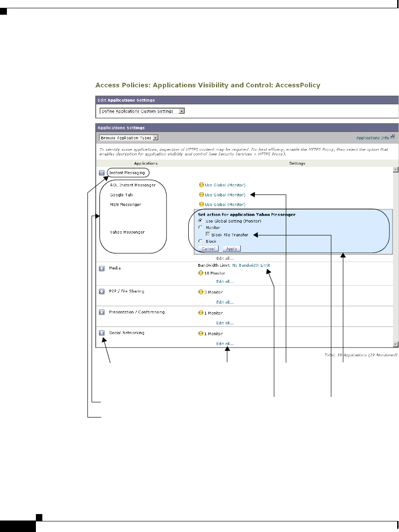Select the Use Global Setting (Monitor) radio
This screenshot has width=399, height=532.
coord(200,221)
